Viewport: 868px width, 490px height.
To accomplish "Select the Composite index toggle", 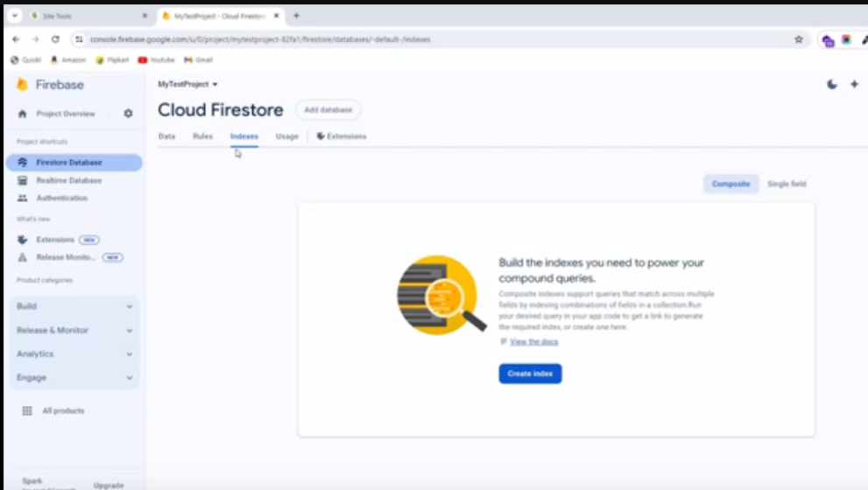I will point(730,184).
